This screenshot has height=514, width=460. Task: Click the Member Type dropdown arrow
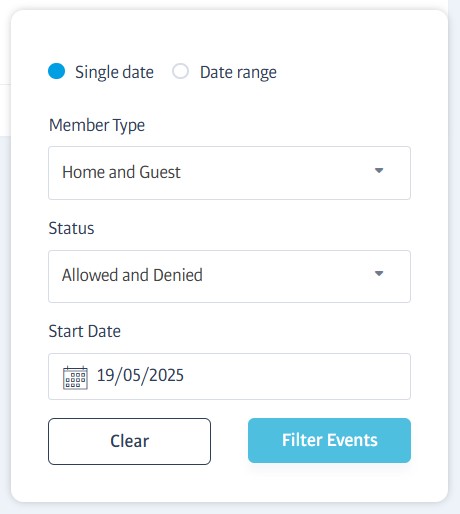[x=379, y=171]
